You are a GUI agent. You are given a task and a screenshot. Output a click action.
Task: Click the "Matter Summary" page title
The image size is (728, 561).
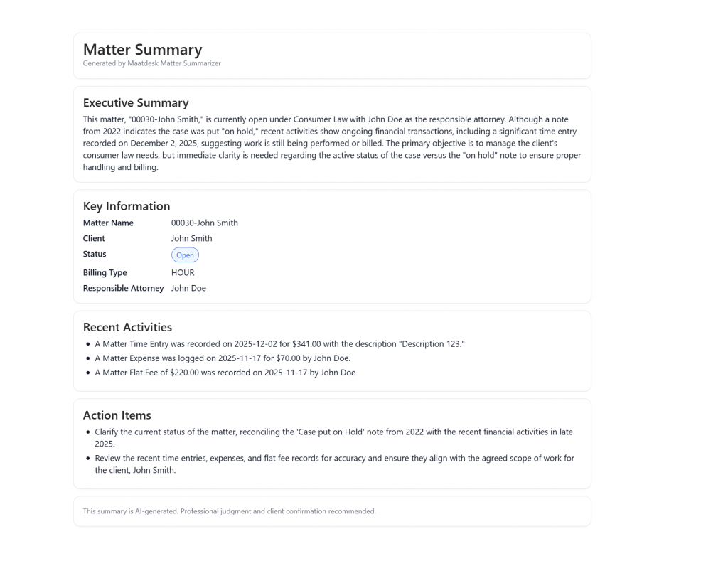tap(142, 50)
